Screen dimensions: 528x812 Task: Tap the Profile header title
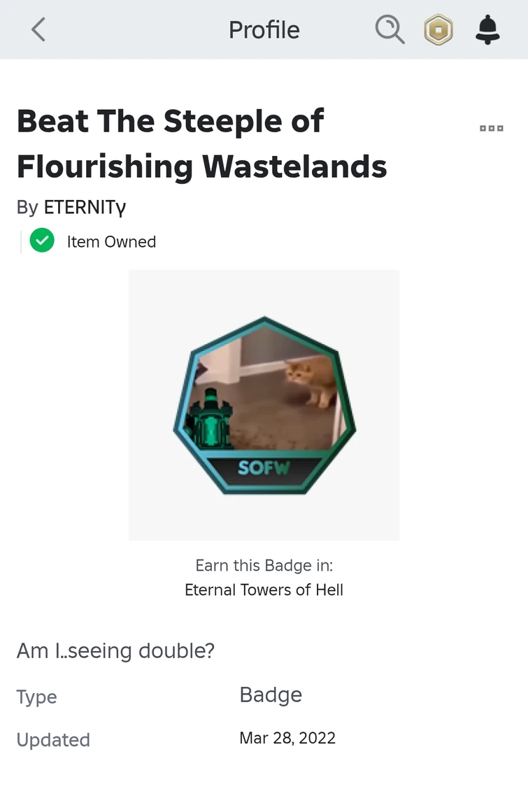264,30
